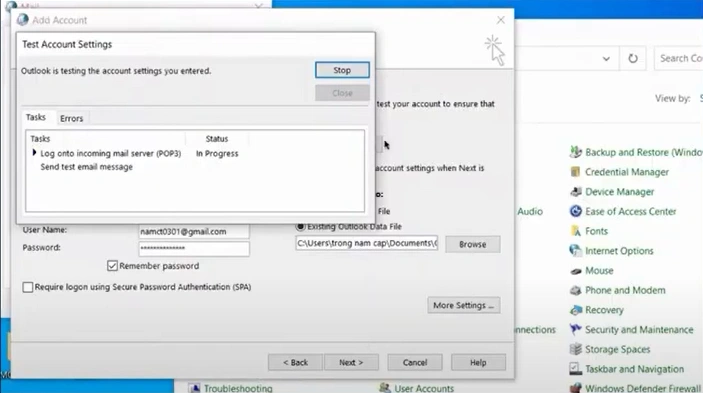703x393 pixels.
Task: Click Troubleshooting link text
Action: click(238, 389)
